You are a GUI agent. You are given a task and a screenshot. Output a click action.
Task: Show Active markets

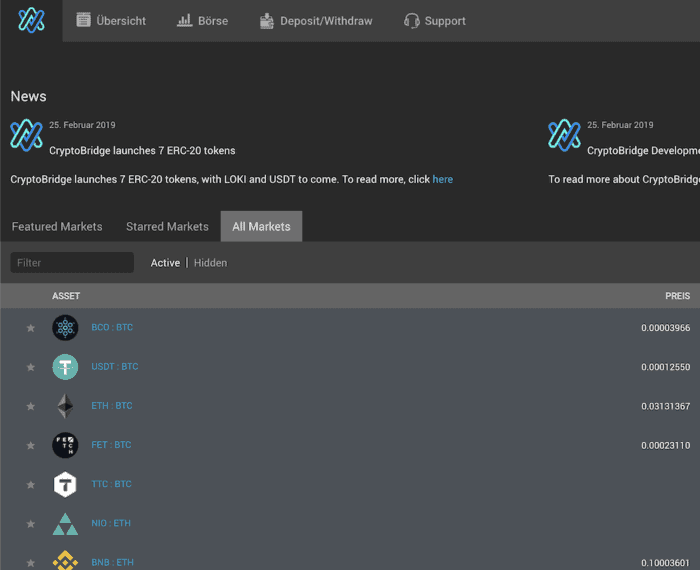point(165,263)
